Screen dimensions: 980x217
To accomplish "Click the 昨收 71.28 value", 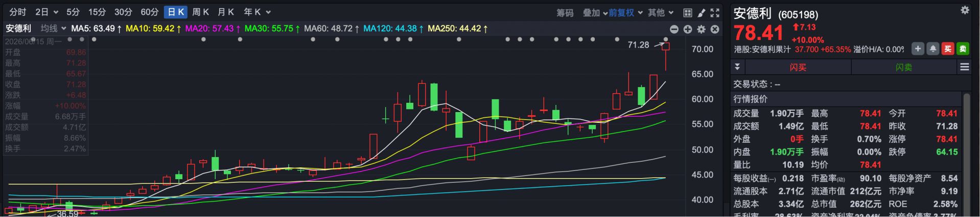I will coord(946,126).
